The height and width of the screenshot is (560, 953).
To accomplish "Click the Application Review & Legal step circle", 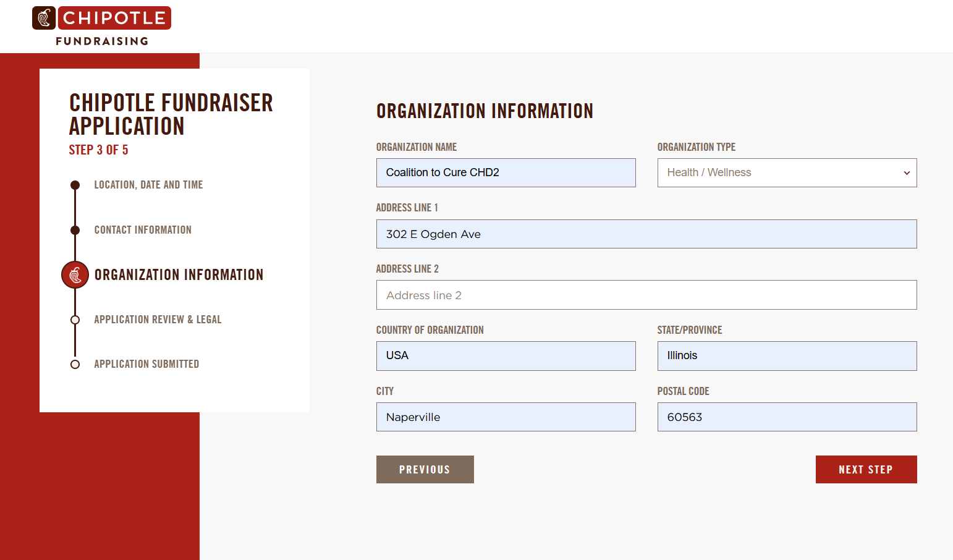I will click(75, 320).
